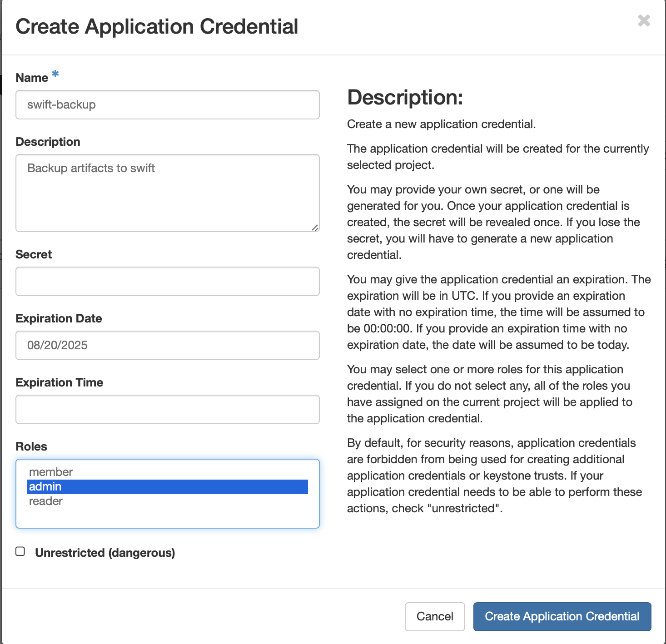The height and width of the screenshot is (644, 666).
Task: Submit with Create Application Credential button
Action: pos(562,616)
